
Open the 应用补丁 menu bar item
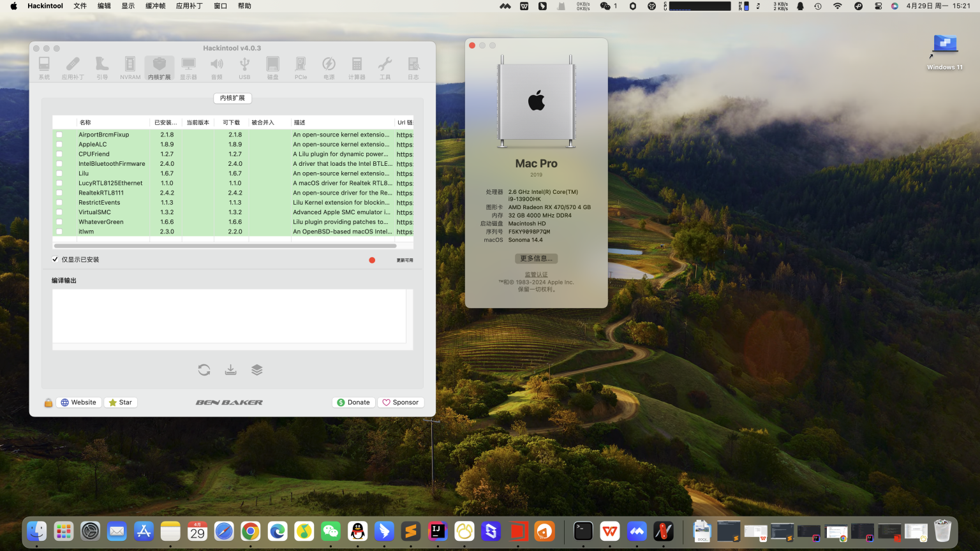coord(189,5)
